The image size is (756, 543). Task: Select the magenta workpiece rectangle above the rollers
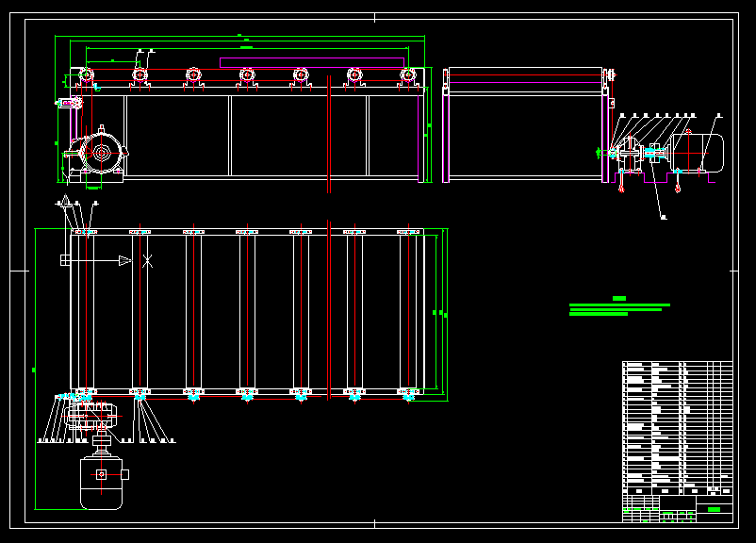[312, 63]
